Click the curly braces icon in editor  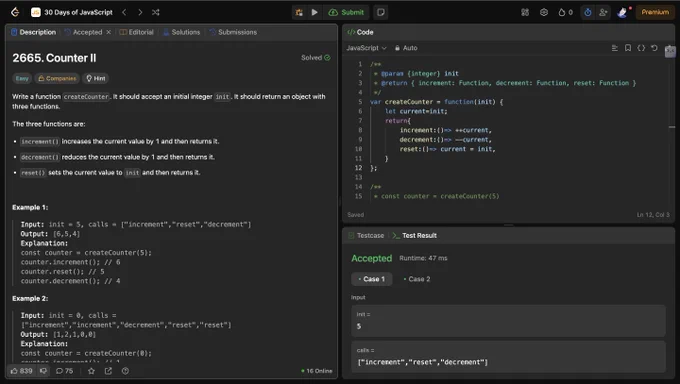tap(641, 48)
